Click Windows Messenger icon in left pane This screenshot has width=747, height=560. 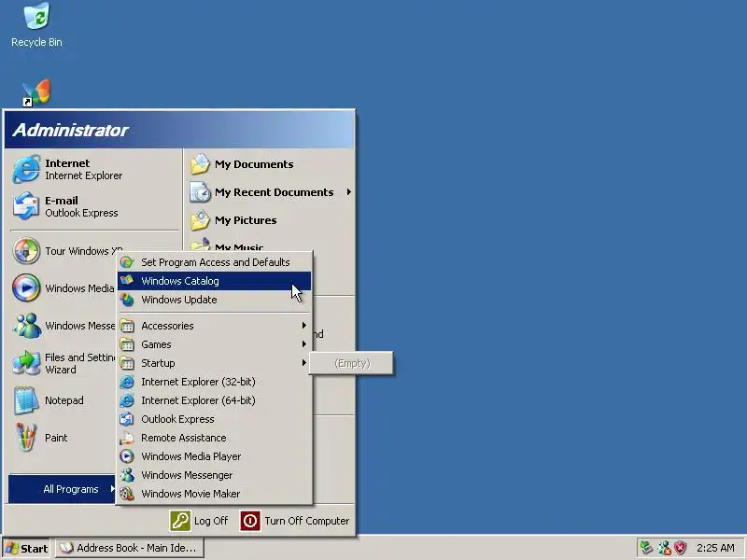click(26, 326)
